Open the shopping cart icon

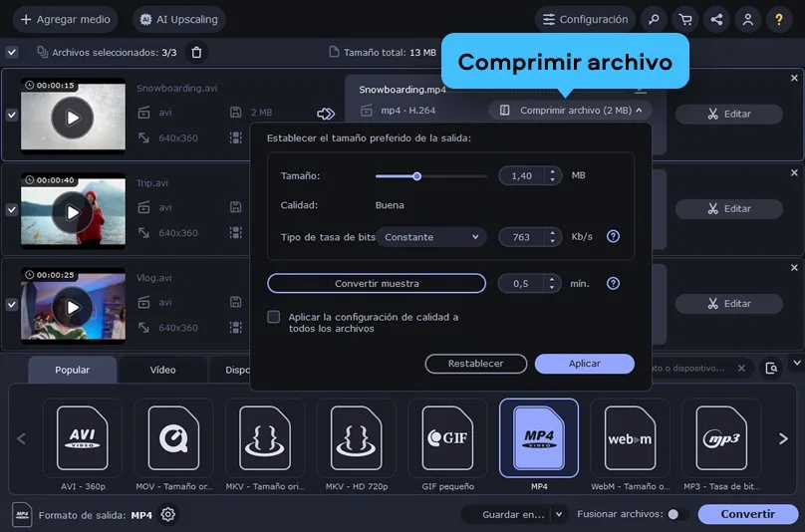pyautogui.click(x=684, y=20)
